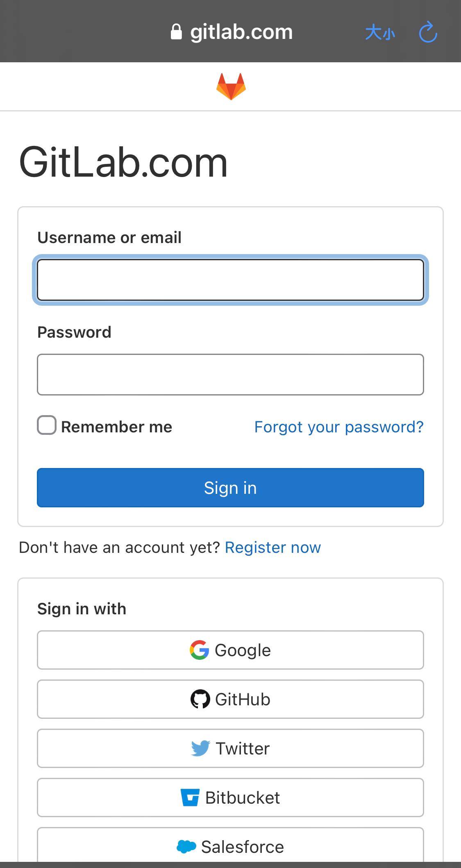The width and height of the screenshot is (461, 868).
Task: Select Bitbucket sign-in option
Action: coord(230,798)
